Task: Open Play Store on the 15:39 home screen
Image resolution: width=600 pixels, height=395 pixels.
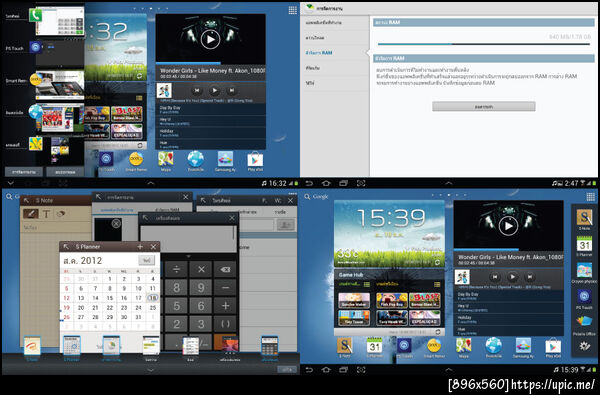Action: click(x=553, y=346)
